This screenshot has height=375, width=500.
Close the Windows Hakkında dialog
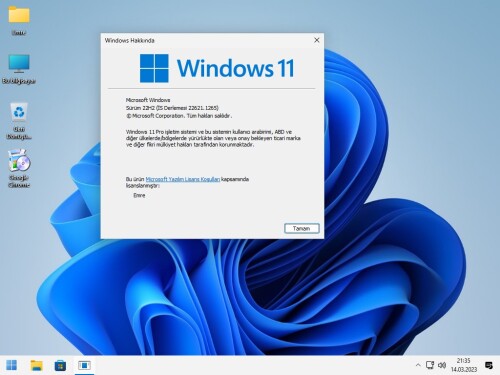[x=317, y=40]
